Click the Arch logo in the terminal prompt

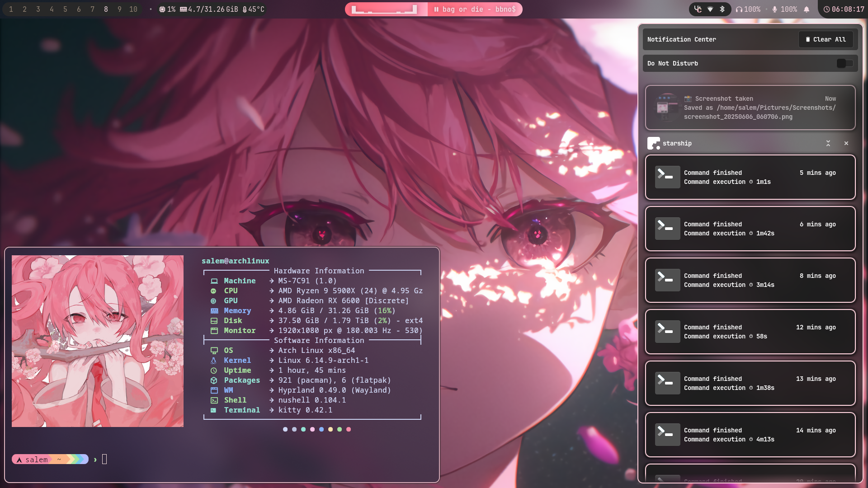pos(19,460)
